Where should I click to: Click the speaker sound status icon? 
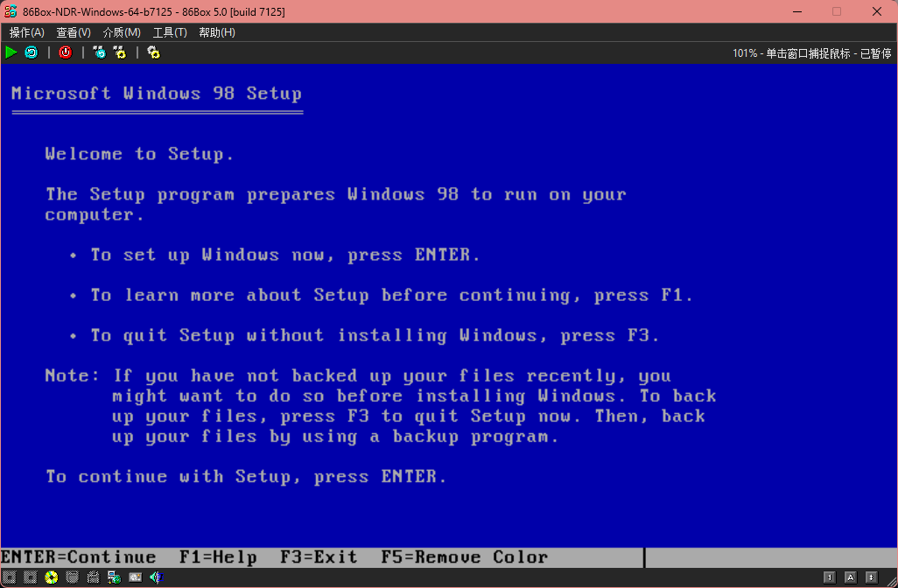pyautogui.click(x=156, y=577)
